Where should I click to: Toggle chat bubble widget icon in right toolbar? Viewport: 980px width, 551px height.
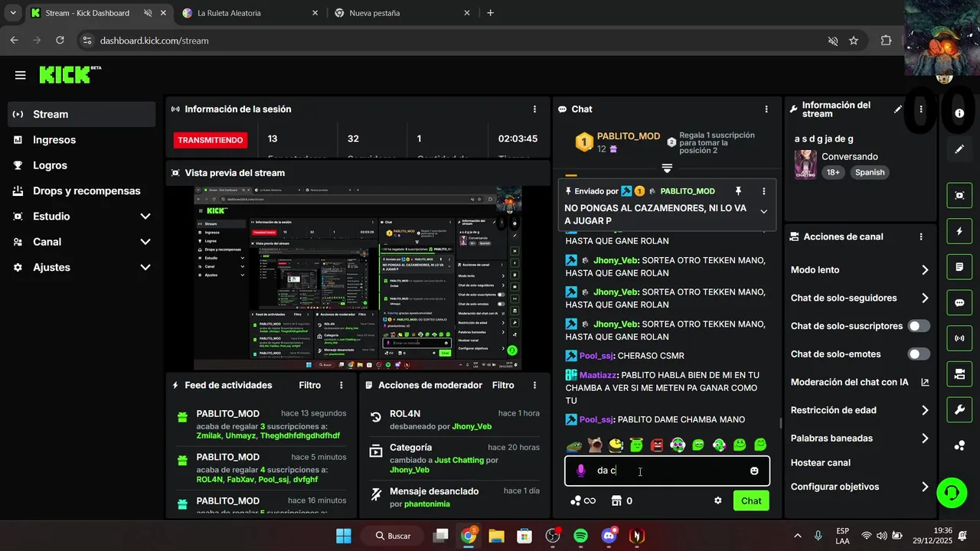(959, 302)
